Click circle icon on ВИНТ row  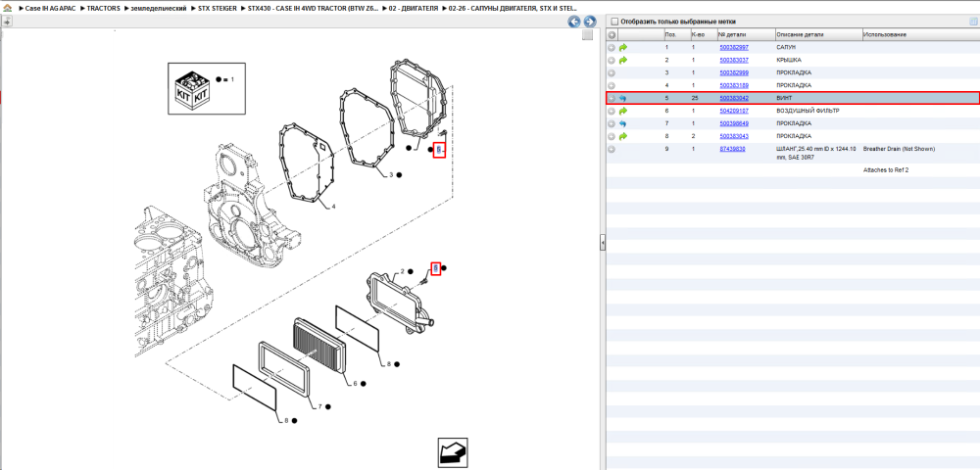(612, 98)
